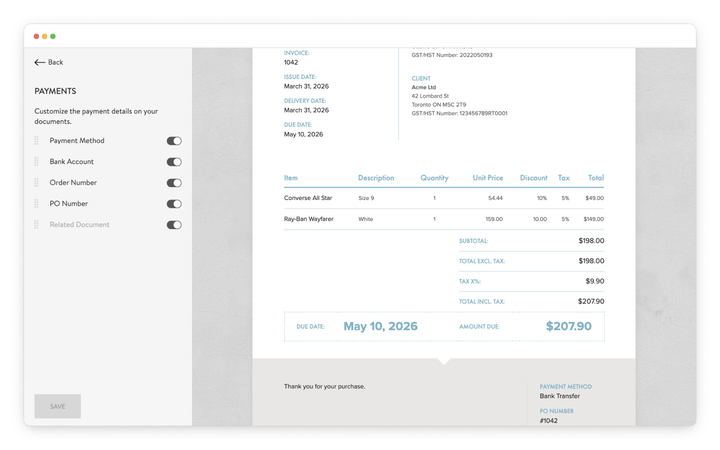The height and width of the screenshot is (450, 720).
Task: Click Toronto ON M5C 2T9 line
Action: 439,105
